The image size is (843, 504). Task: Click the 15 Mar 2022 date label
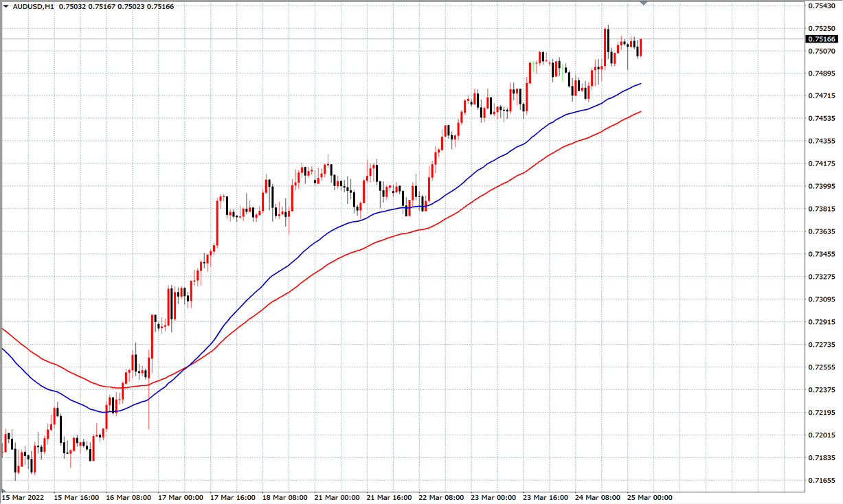(x=22, y=497)
